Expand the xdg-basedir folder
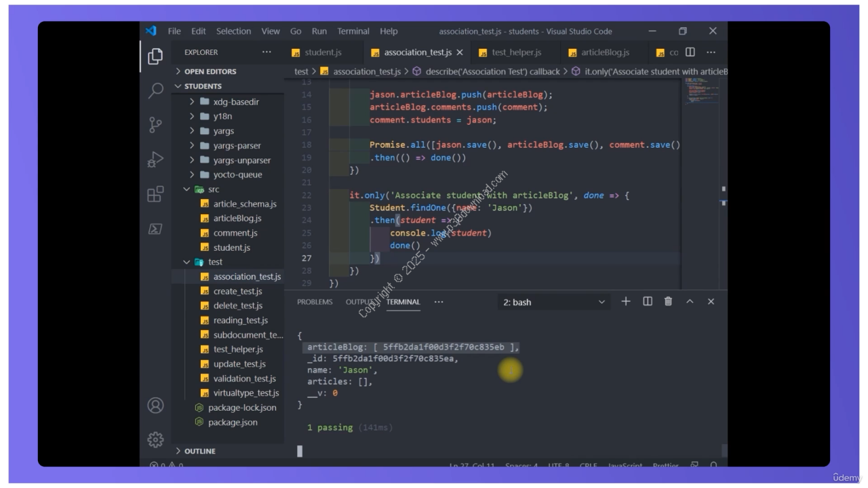Viewport: 868px width, 488px height. coord(228,102)
